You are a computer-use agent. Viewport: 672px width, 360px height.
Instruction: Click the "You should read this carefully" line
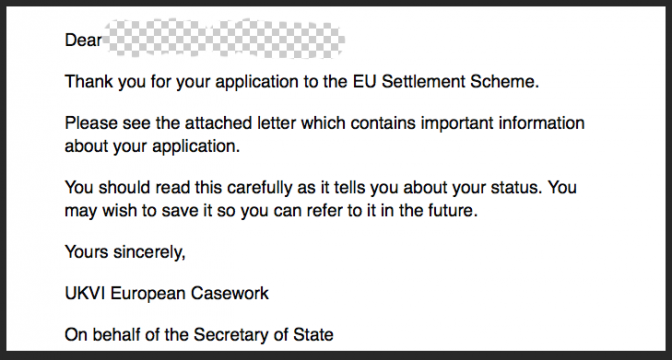321,188
